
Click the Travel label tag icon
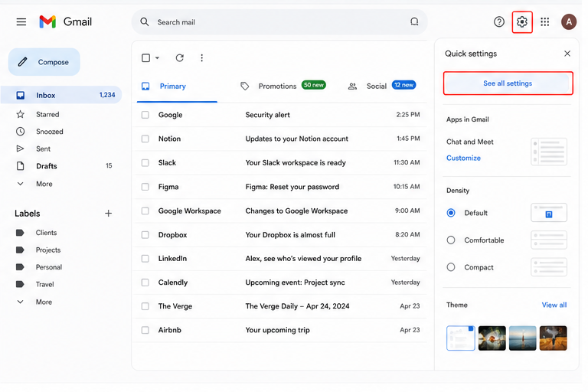(x=20, y=284)
